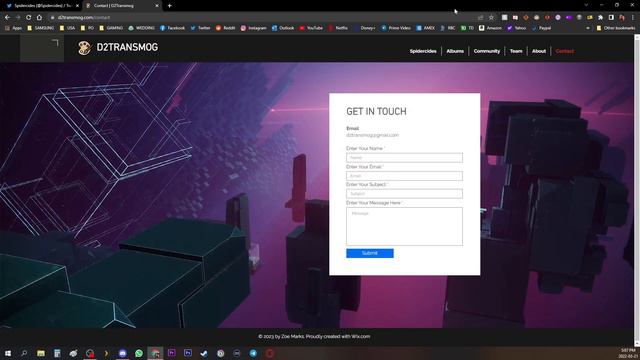Open Discord from the taskbar

pos(122,353)
